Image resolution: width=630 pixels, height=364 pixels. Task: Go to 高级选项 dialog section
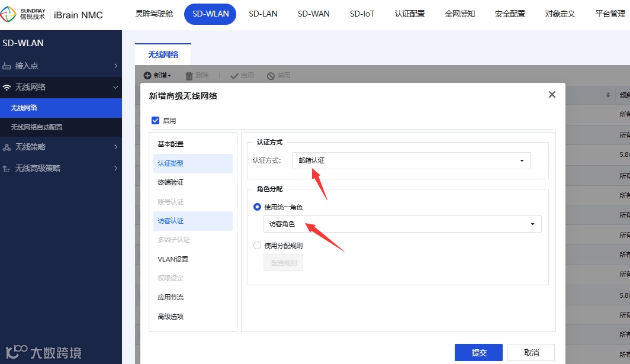(193, 317)
